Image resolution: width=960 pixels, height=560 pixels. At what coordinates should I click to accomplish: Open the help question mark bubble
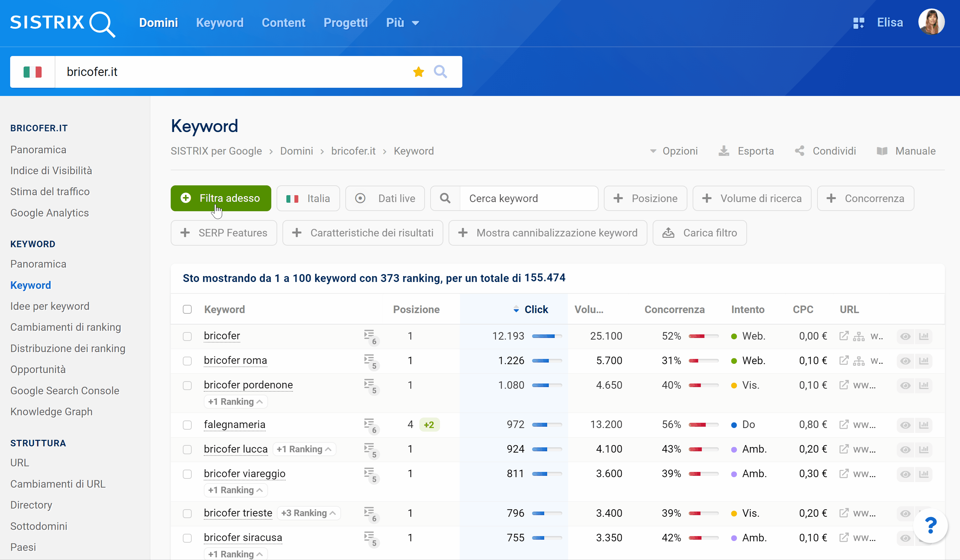click(x=930, y=525)
